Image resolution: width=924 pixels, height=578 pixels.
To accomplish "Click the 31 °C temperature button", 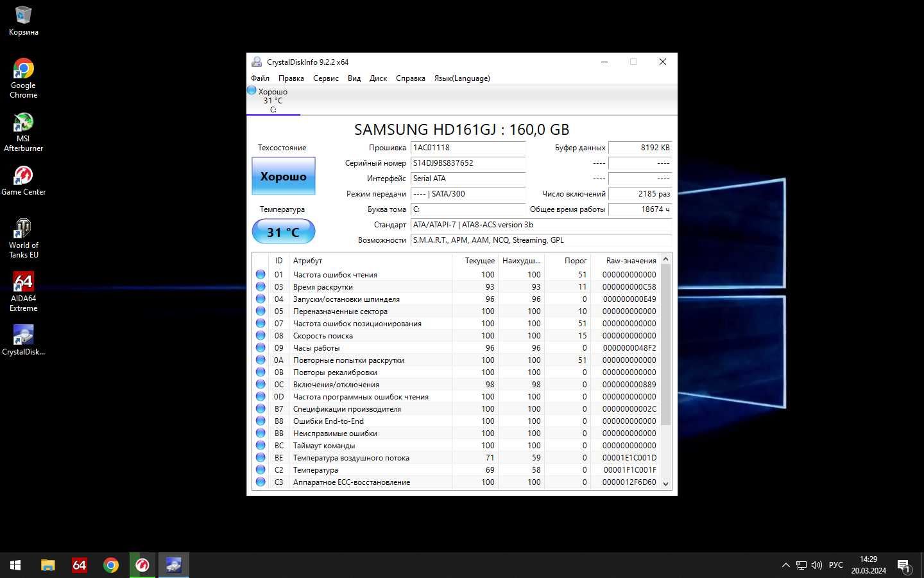I will [x=283, y=232].
